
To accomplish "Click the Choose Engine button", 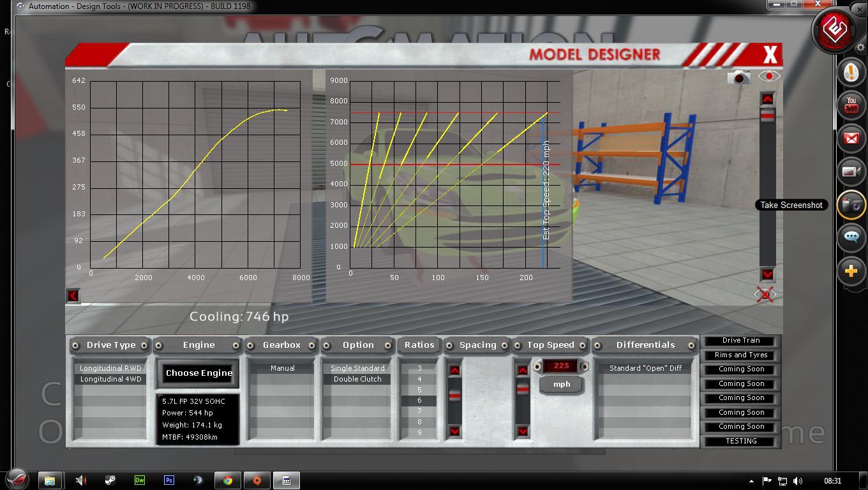I will click(x=199, y=373).
